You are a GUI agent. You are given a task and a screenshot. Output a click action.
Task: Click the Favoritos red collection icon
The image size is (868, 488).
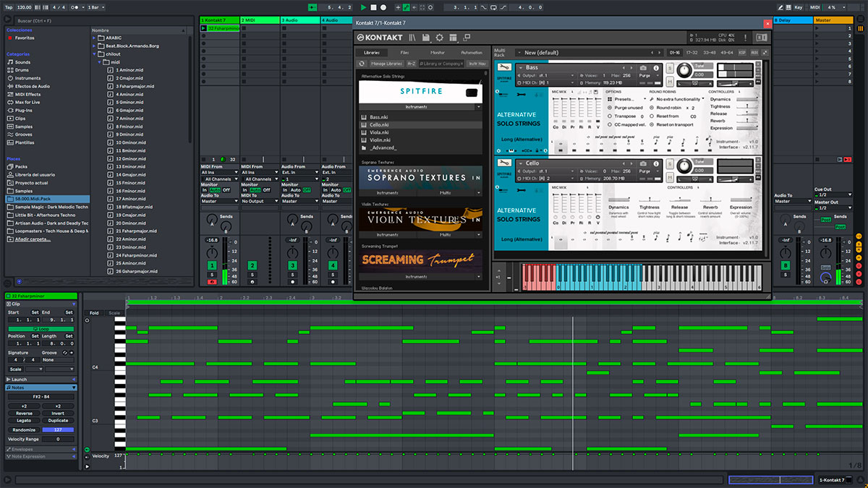click(9, 38)
